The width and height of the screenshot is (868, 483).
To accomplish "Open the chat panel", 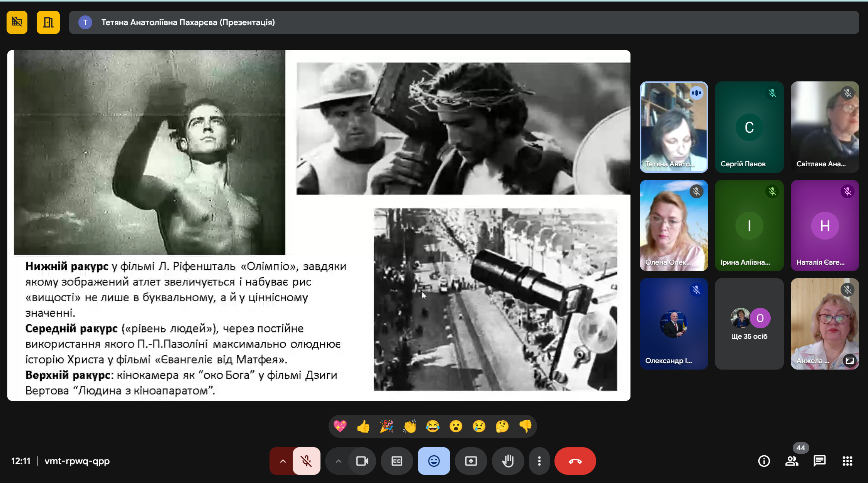I will (x=820, y=461).
